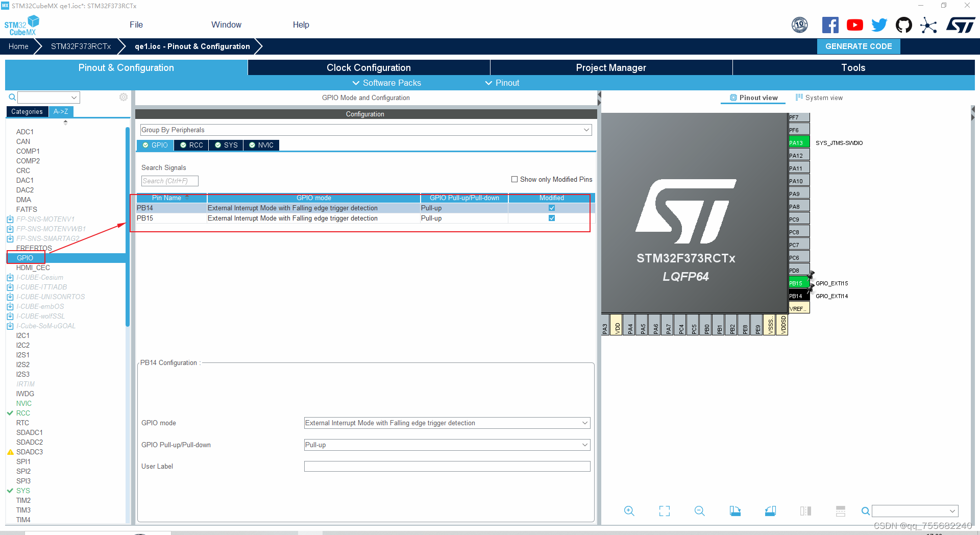Open the YouTube link icon

point(854,25)
